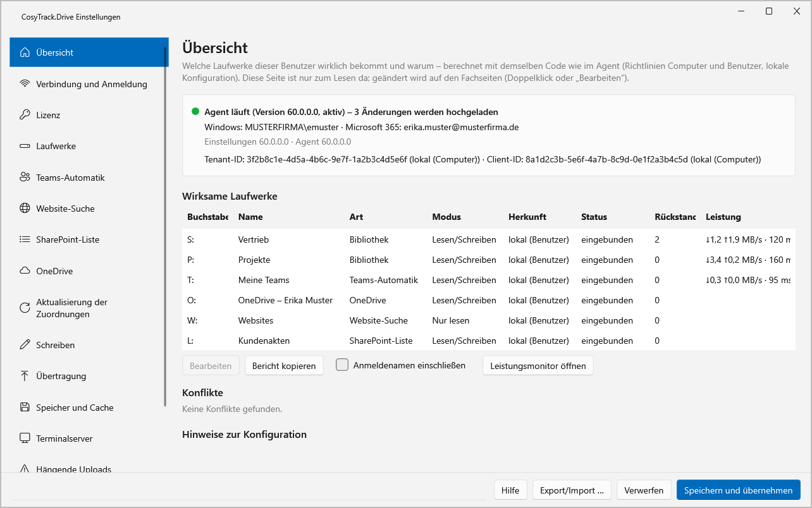Select the Kundenakten drive row
The image size is (812, 508).
pyautogui.click(x=488, y=341)
